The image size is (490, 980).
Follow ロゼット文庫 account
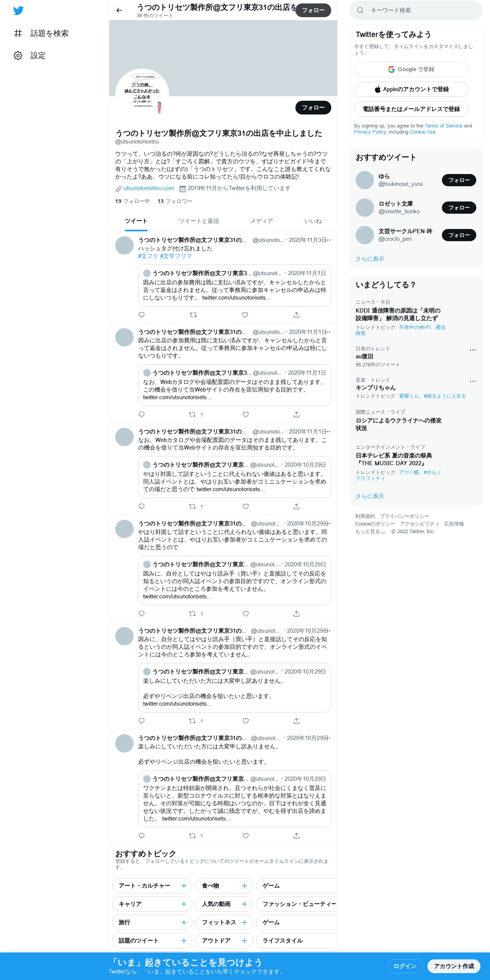[x=459, y=208]
